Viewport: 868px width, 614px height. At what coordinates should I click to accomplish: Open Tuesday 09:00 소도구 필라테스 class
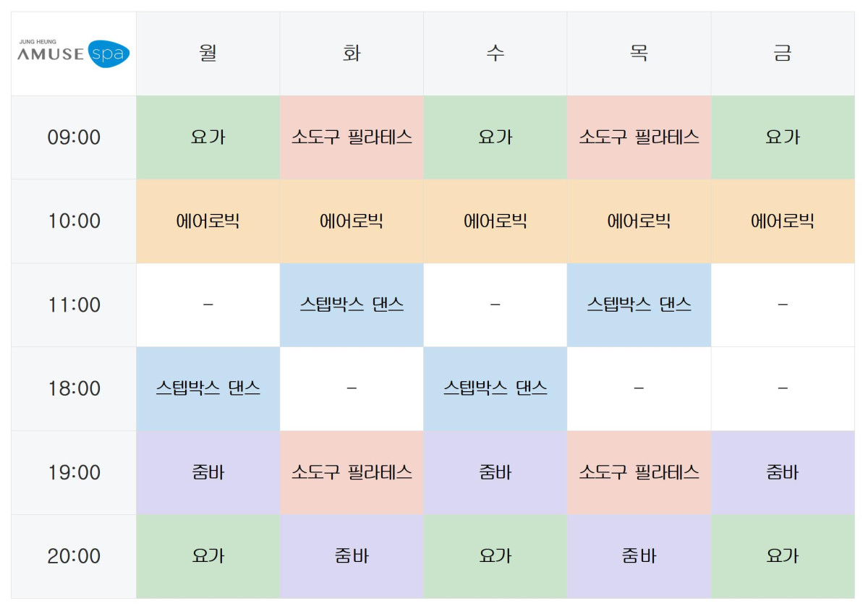[352, 137]
